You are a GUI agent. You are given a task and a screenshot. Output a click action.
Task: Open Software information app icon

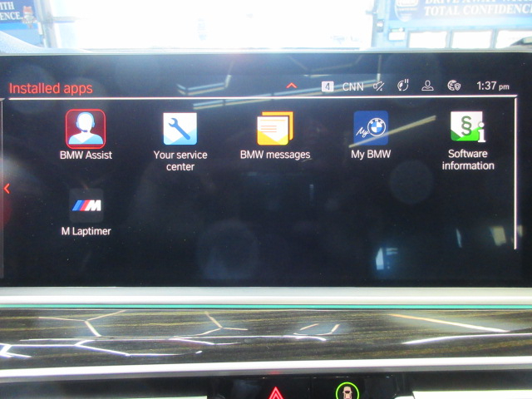click(x=468, y=127)
